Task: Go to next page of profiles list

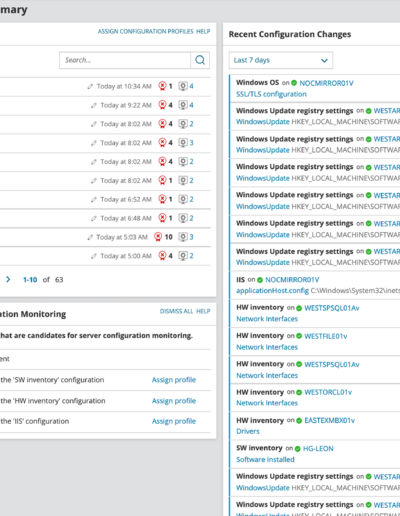Action: point(8,279)
